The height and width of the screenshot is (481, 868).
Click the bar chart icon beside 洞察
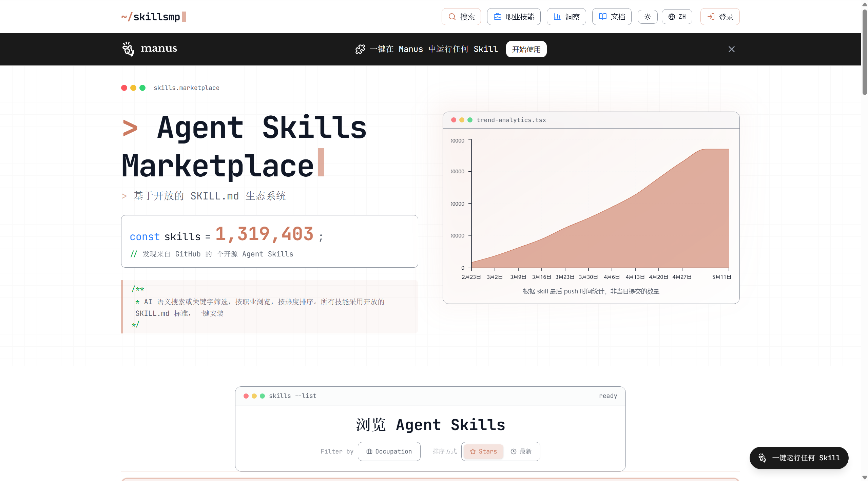tap(557, 17)
